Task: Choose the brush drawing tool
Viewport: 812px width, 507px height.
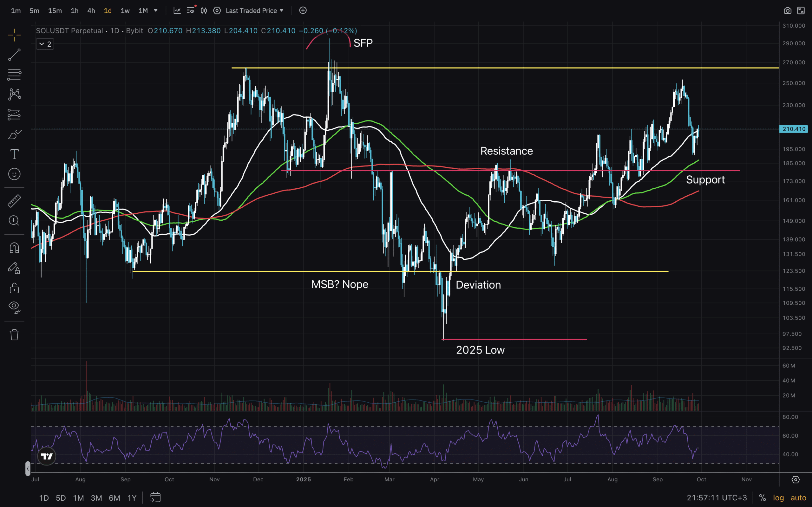Action: pos(14,134)
